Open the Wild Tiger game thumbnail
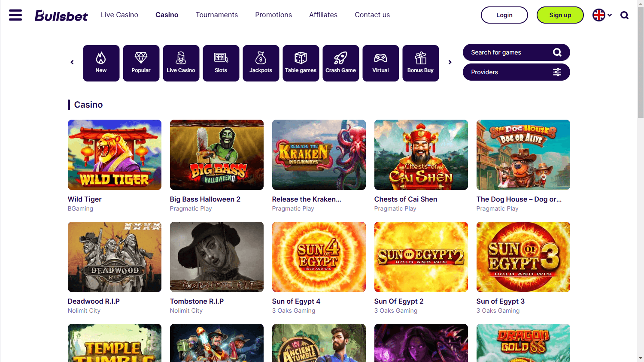 pos(115,155)
